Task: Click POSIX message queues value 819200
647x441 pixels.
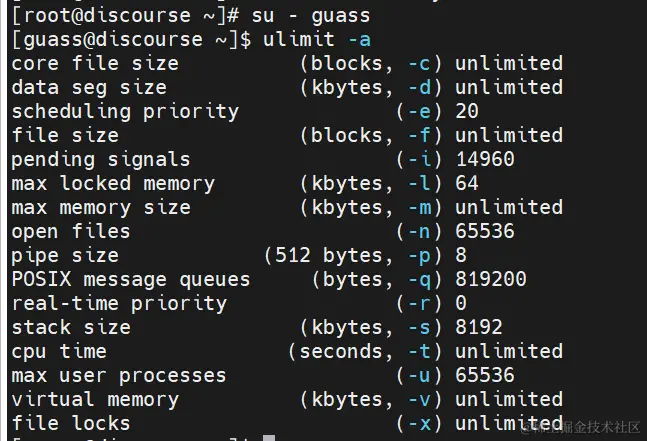Action: 490,280
